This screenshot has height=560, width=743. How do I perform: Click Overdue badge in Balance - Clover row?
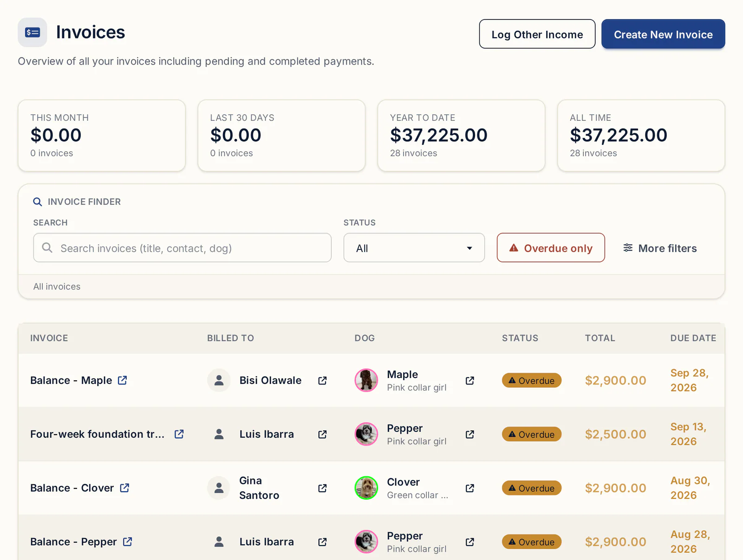[x=532, y=488]
